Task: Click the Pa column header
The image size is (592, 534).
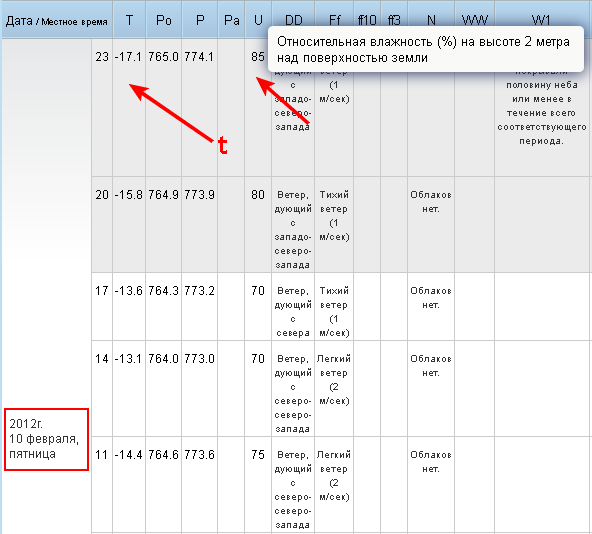Action: tap(231, 20)
